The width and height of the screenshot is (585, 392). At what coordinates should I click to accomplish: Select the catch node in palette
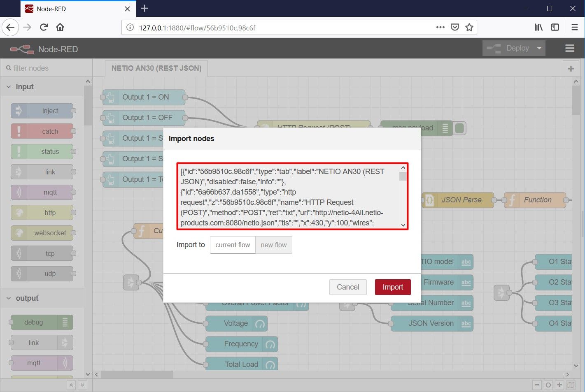pyautogui.click(x=42, y=131)
